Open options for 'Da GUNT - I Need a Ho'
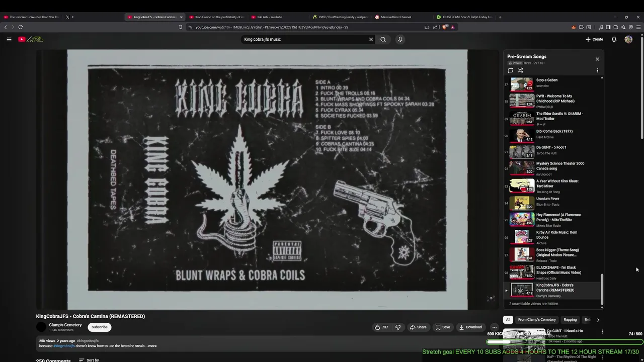 coord(602,332)
